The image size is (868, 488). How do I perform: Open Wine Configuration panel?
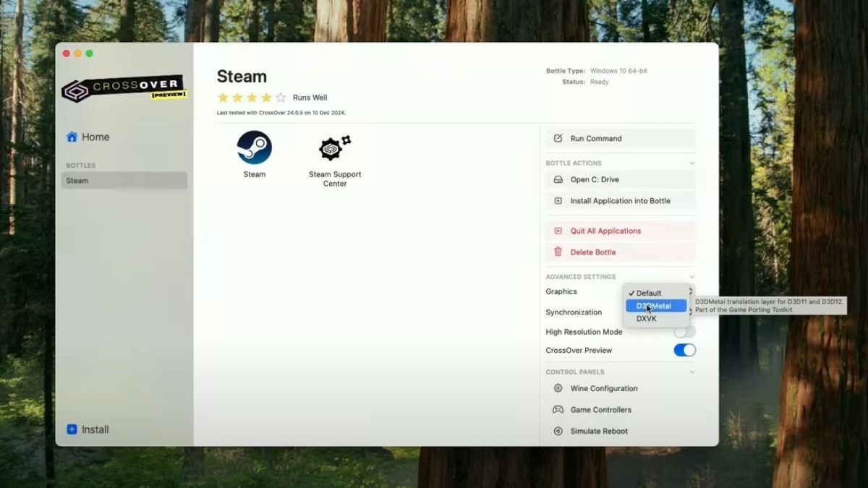point(621,388)
